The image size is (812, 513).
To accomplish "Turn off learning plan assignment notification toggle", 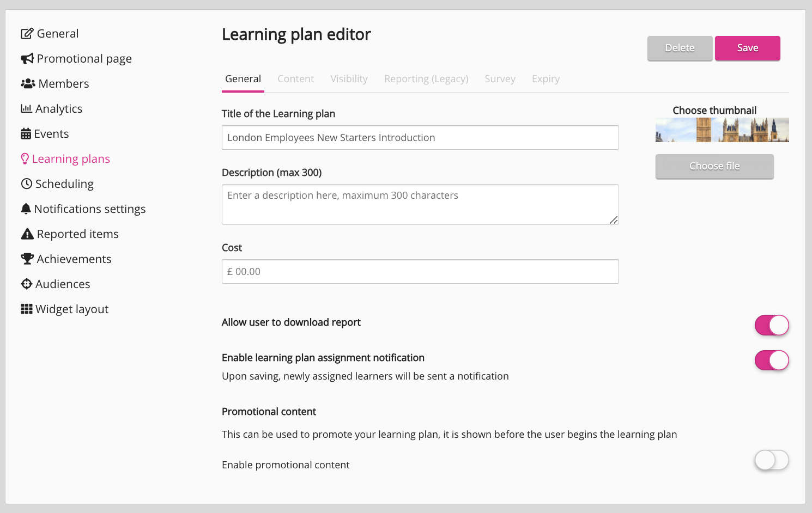I will click(x=771, y=361).
